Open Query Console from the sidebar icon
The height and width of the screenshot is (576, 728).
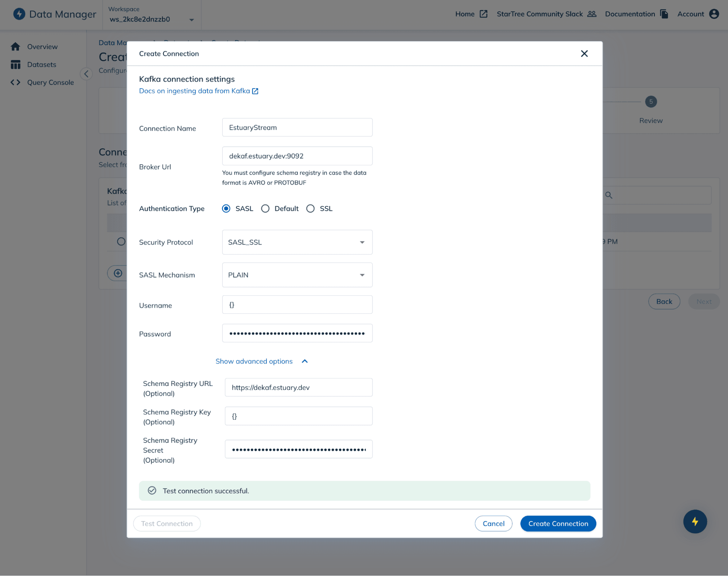15,82
